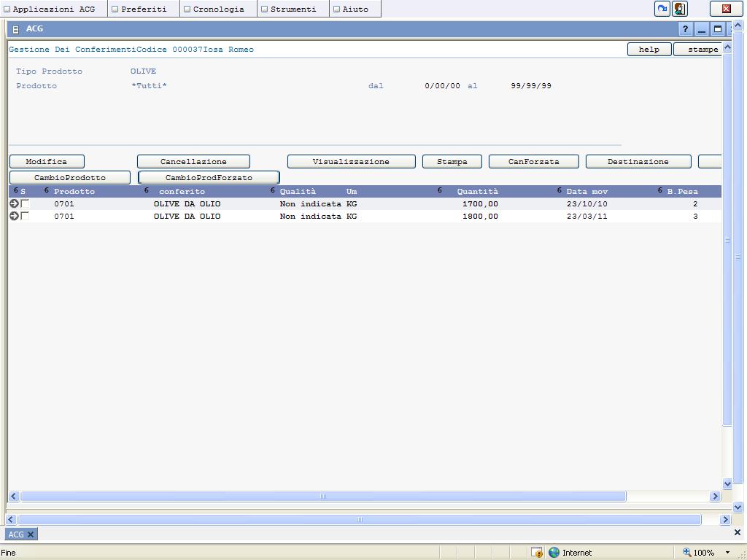This screenshot has width=747, height=560.
Task: Click the zoom magnifier icon showing 100%
Action: [687, 553]
